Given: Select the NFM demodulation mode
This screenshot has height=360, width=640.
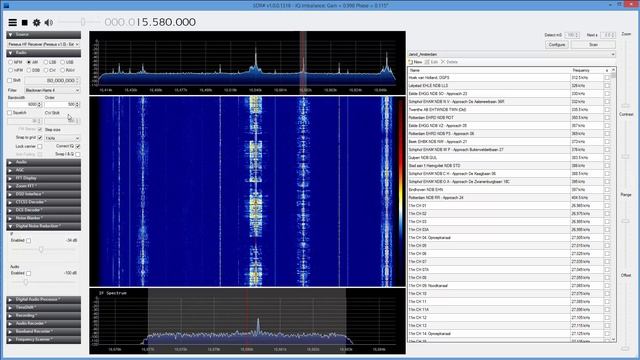Looking at the screenshot, I should (x=11, y=62).
